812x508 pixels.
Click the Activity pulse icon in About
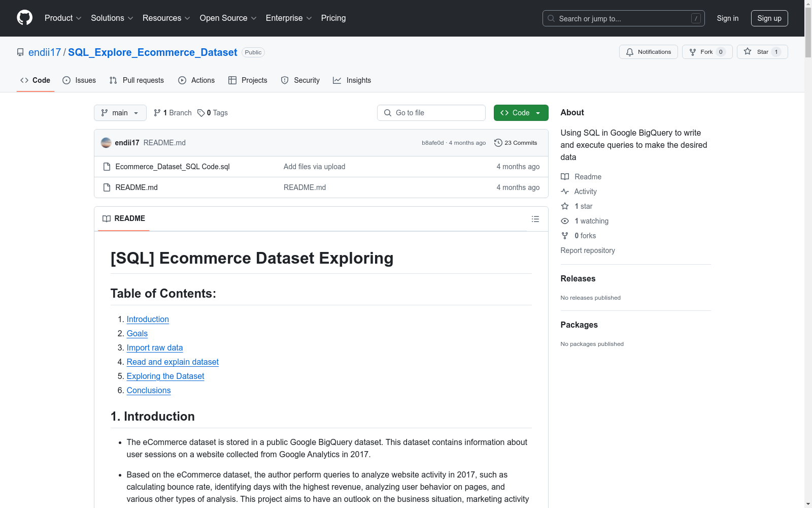(x=565, y=192)
